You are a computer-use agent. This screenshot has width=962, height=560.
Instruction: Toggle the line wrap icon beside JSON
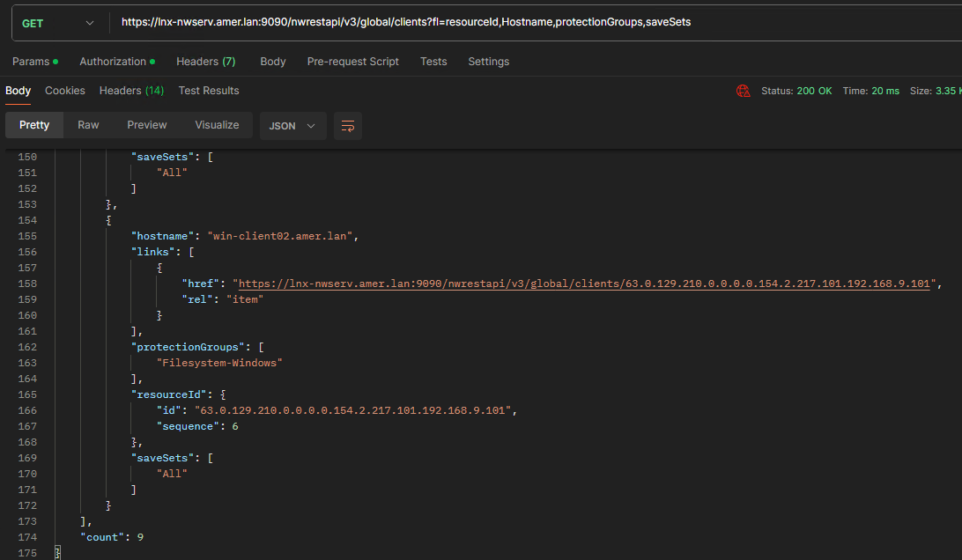point(347,126)
